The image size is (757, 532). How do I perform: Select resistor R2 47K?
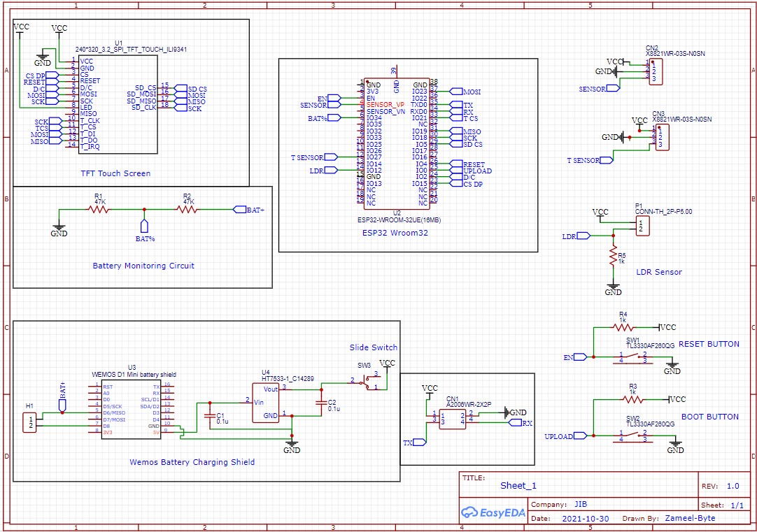click(x=187, y=209)
